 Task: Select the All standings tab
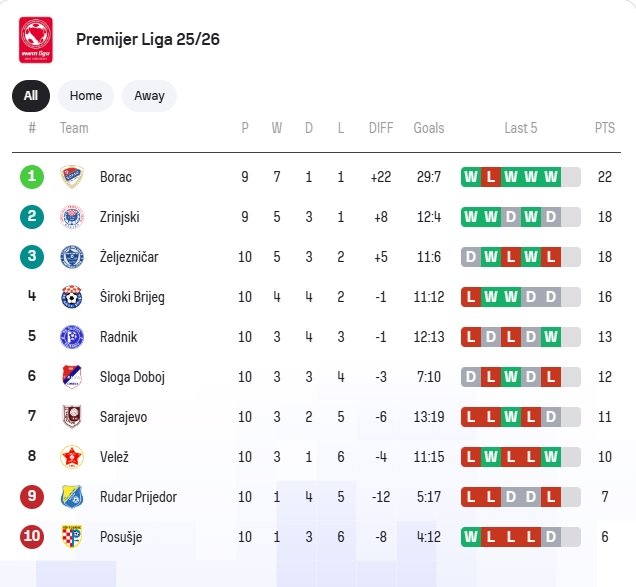tap(31, 96)
